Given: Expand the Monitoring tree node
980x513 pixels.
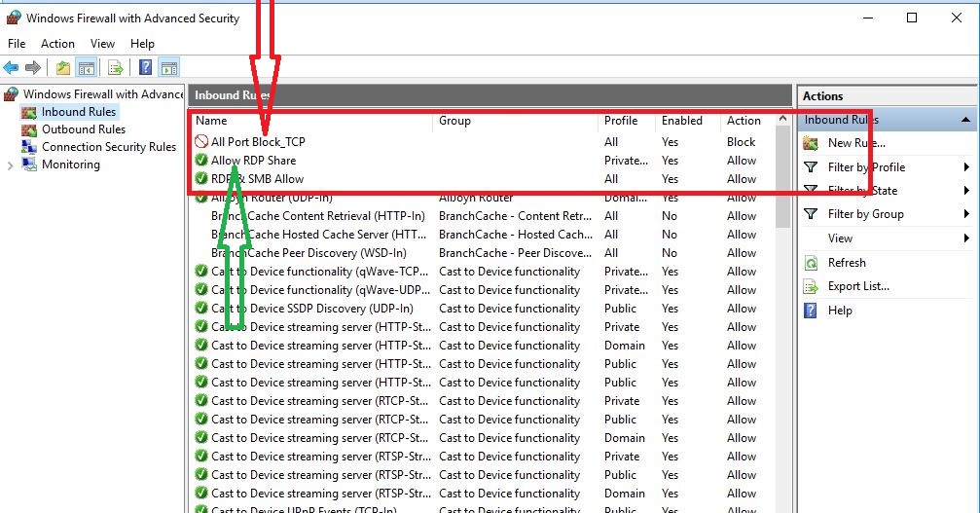Looking at the screenshot, I should [x=10, y=165].
